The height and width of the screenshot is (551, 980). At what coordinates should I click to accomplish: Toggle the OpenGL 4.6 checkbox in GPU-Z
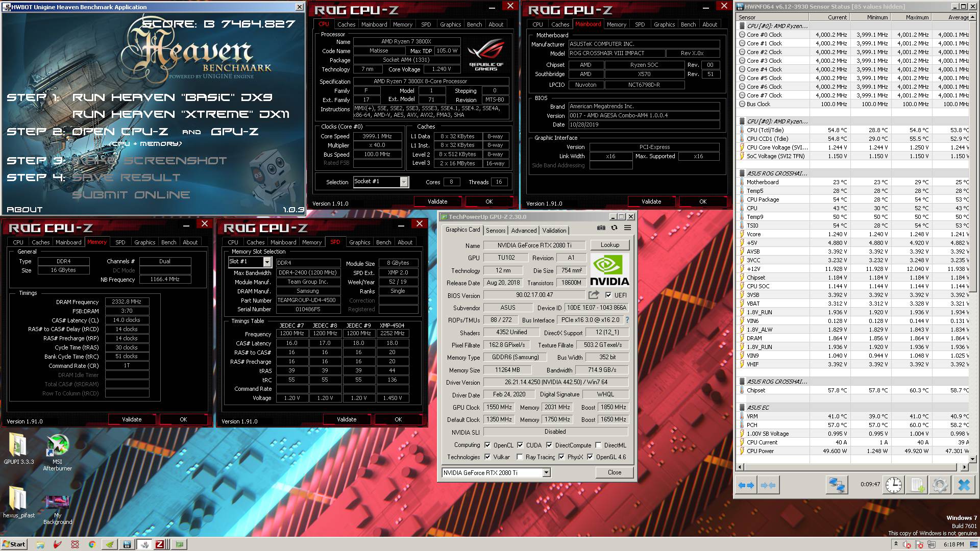(x=590, y=457)
